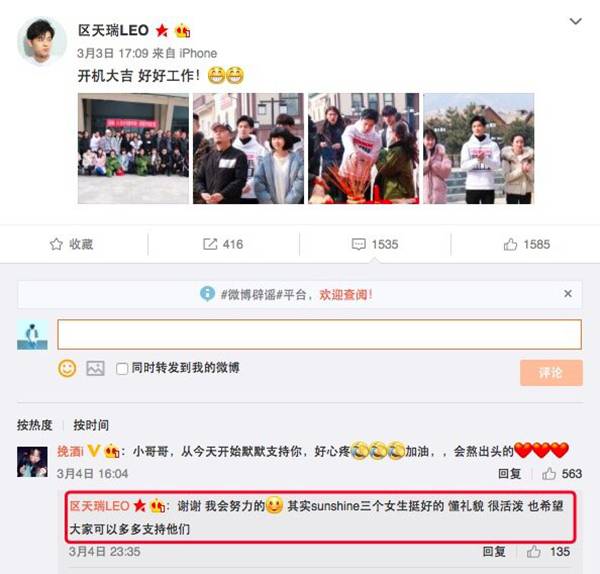The width and height of the screenshot is (600, 574).
Task: Sort comments by 按热度 tab
Action: tap(34, 425)
